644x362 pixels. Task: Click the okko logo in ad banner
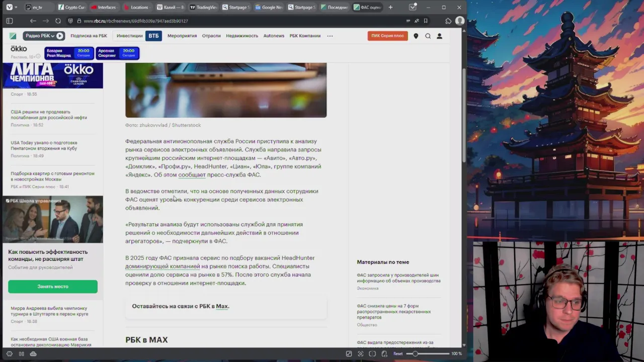[x=19, y=49]
